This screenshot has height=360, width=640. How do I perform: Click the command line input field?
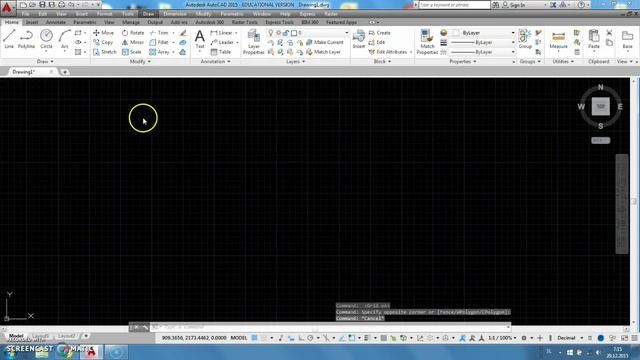(x=331, y=327)
